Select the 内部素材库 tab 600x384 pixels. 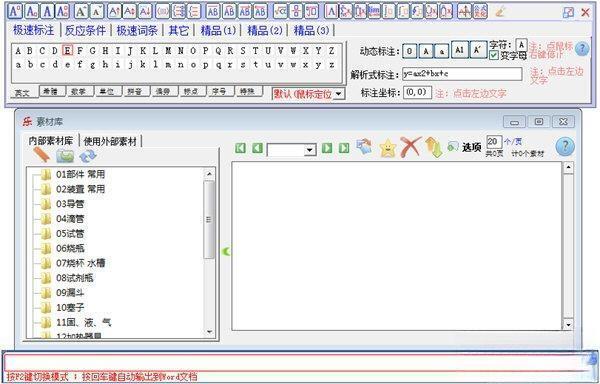coord(51,141)
